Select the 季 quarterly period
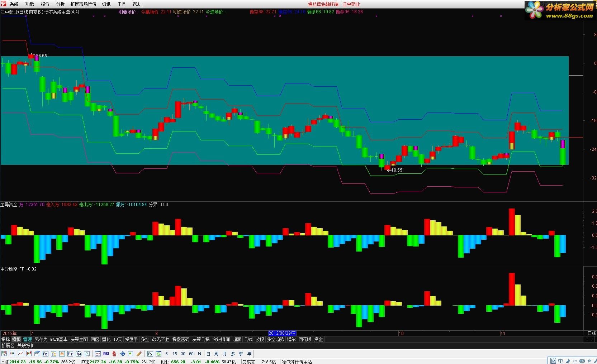597x364 pixels. [x=241, y=354]
